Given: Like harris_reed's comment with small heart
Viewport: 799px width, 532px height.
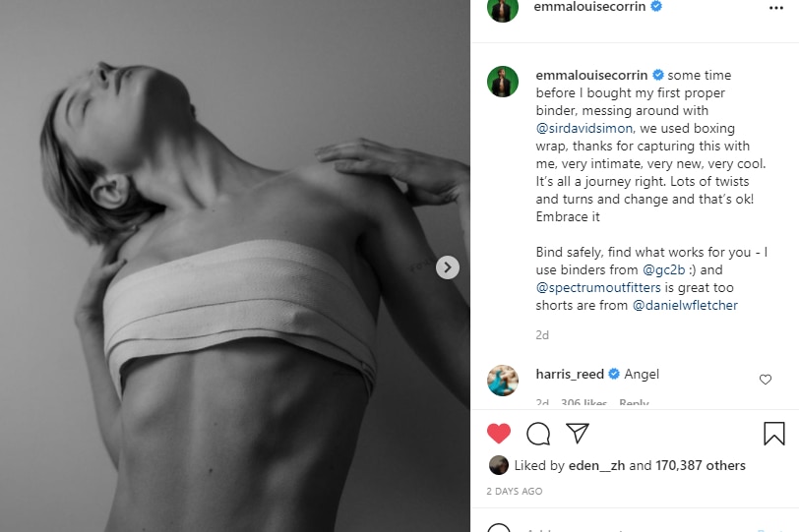Looking at the screenshot, I should point(765,380).
